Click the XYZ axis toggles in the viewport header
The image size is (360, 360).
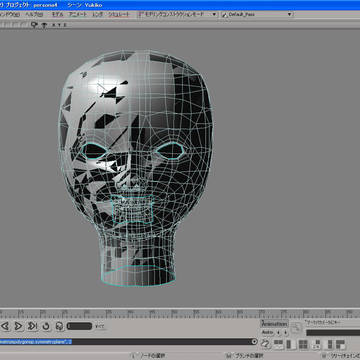point(60,25)
